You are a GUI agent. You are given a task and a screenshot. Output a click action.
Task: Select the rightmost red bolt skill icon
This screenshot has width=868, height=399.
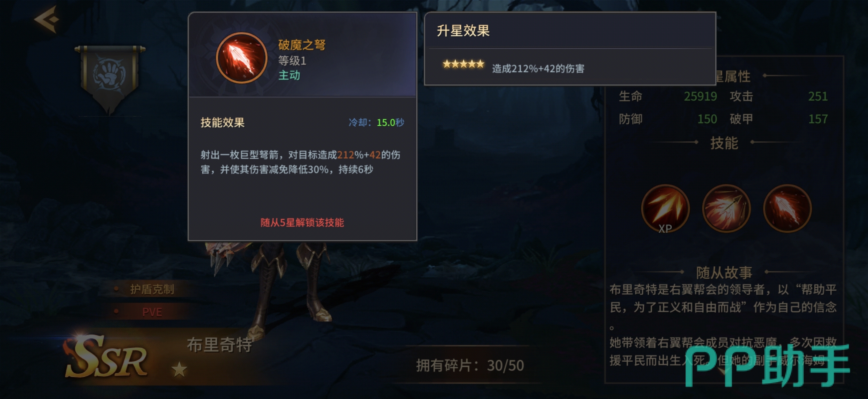point(787,209)
